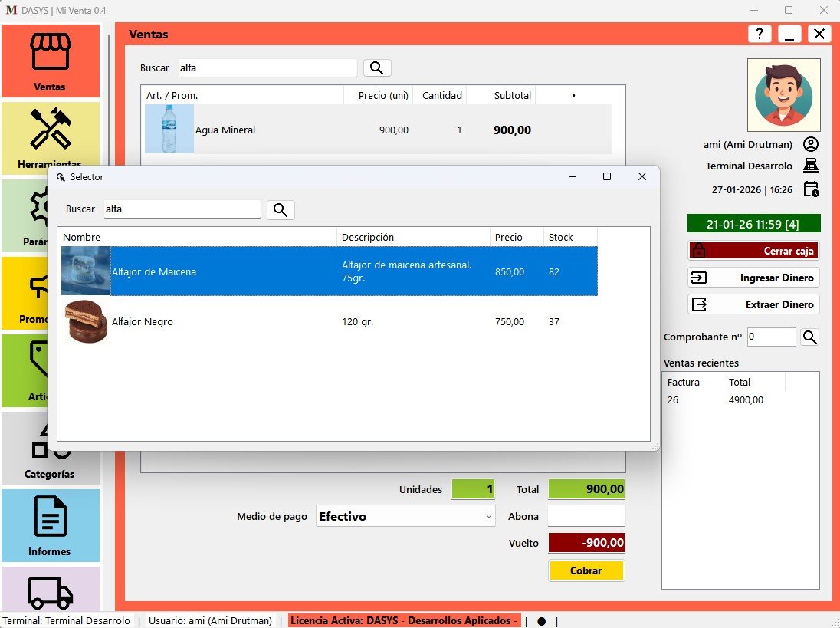Screen dimensions: 840x628
Task: Open the Ventas storefront module
Action: point(51,61)
